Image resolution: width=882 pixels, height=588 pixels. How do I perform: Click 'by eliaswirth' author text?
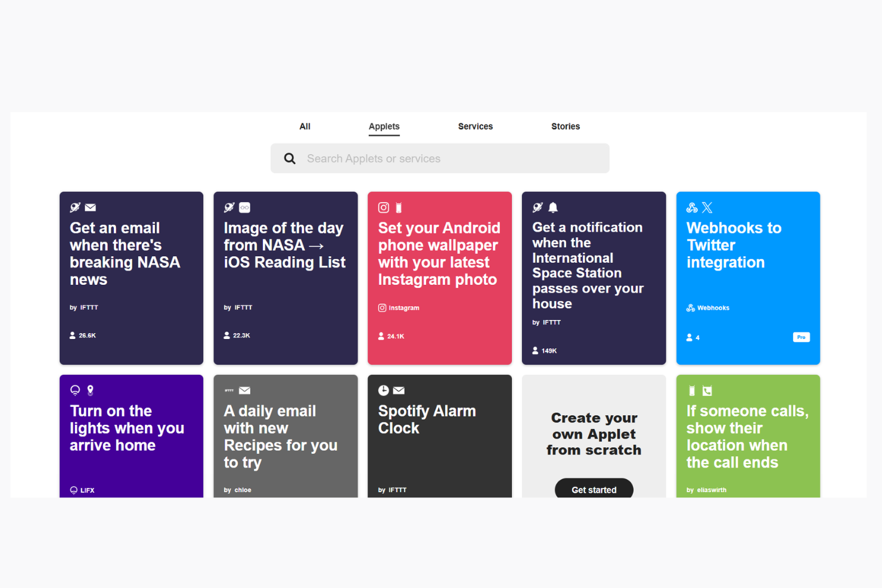[706, 490]
